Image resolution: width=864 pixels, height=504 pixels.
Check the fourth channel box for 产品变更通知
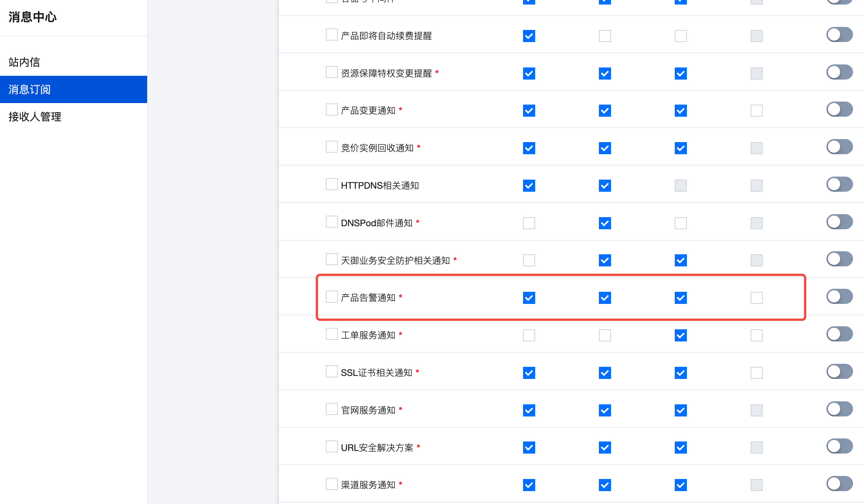(x=756, y=111)
